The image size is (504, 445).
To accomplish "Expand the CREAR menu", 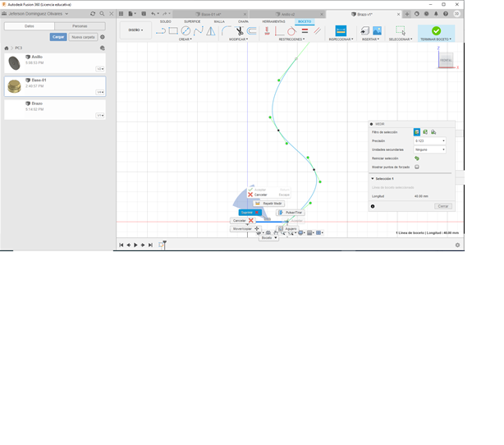I will [186, 39].
